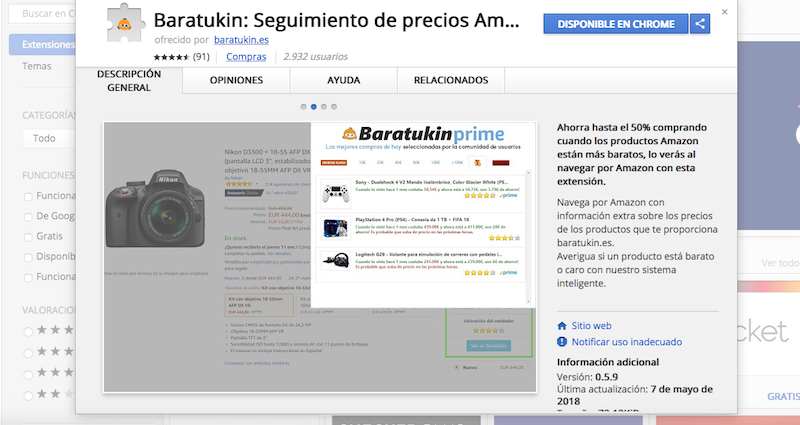Click the star rating icons

(x=171, y=57)
